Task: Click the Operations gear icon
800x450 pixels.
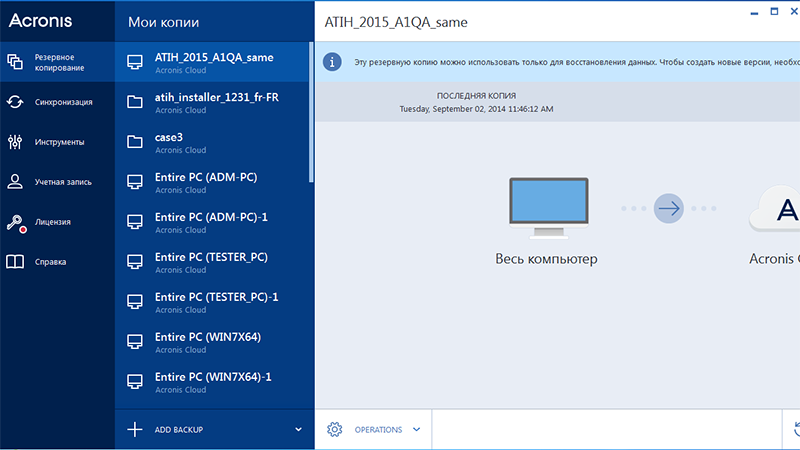Action: coord(335,430)
